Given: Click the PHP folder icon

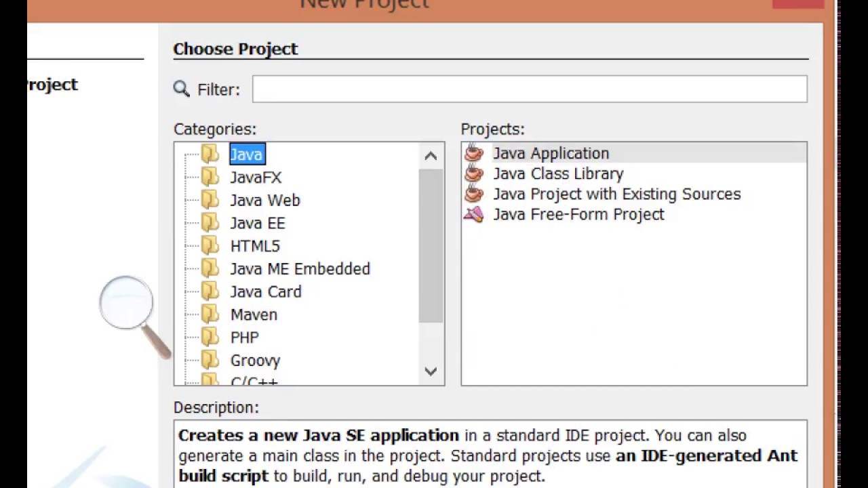Looking at the screenshot, I should (x=210, y=338).
